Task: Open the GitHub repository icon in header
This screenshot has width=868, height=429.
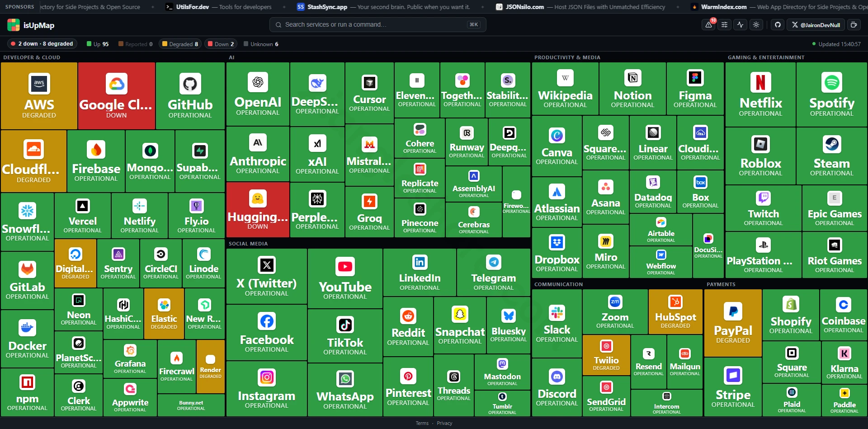Action: pos(778,25)
